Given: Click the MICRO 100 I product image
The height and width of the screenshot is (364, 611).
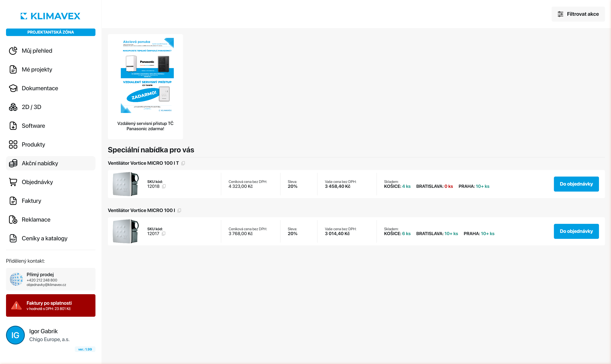Looking at the screenshot, I should (126, 231).
